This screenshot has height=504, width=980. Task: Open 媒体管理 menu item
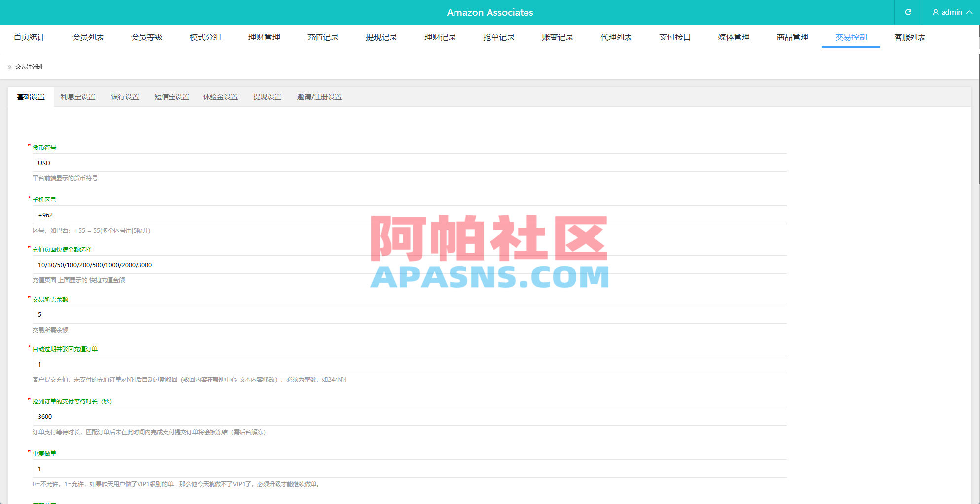[x=734, y=37]
